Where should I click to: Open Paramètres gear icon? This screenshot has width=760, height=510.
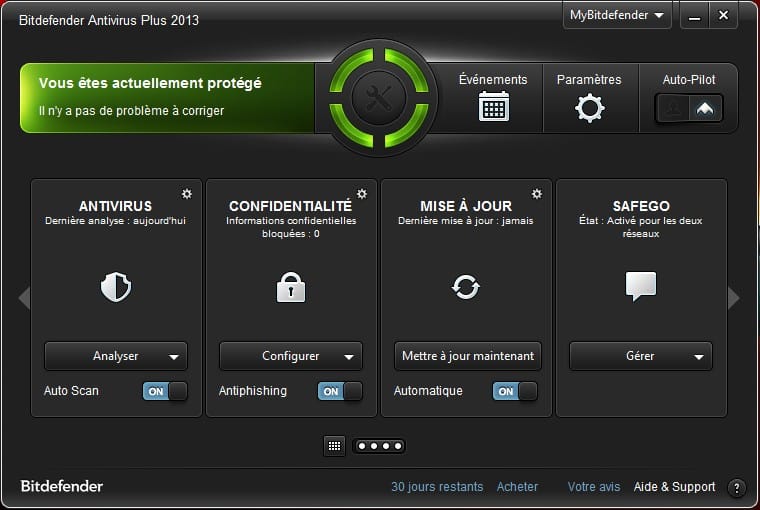coord(589,108)
